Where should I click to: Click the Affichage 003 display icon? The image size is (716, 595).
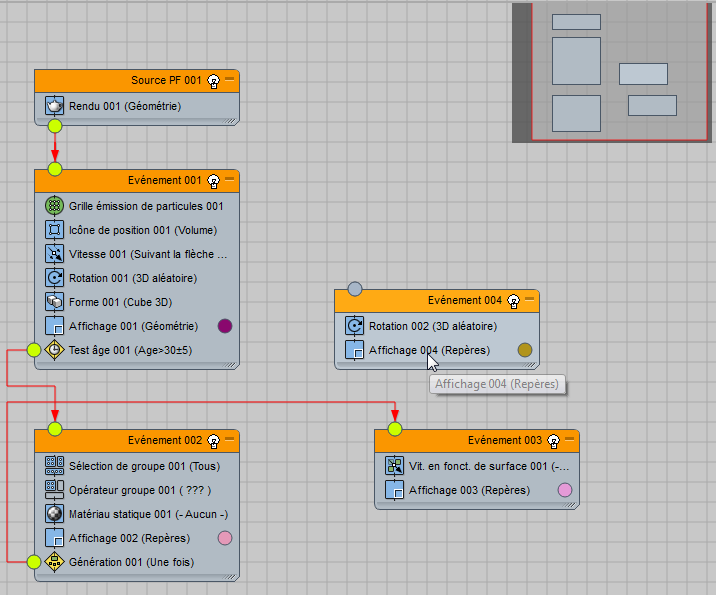coord(395,490)
